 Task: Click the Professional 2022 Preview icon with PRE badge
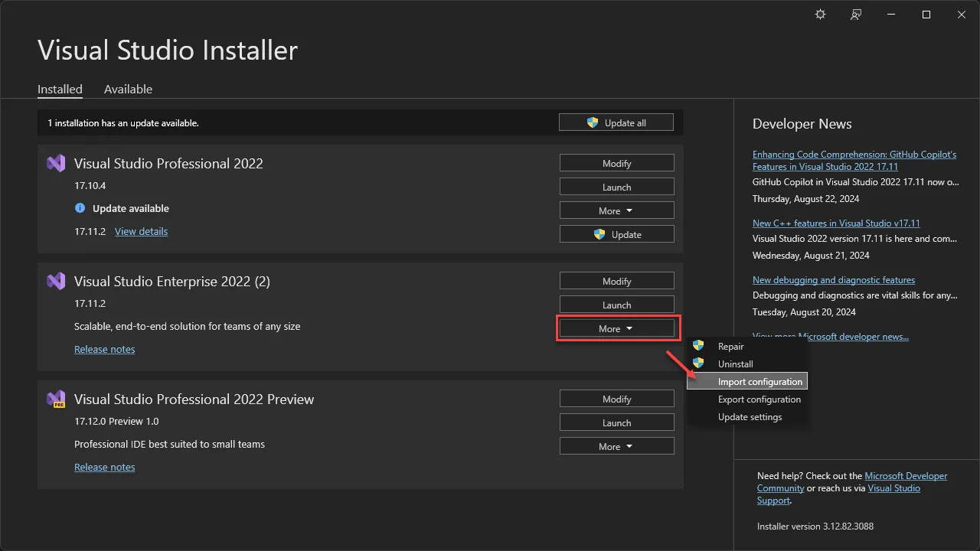point(56,399)
